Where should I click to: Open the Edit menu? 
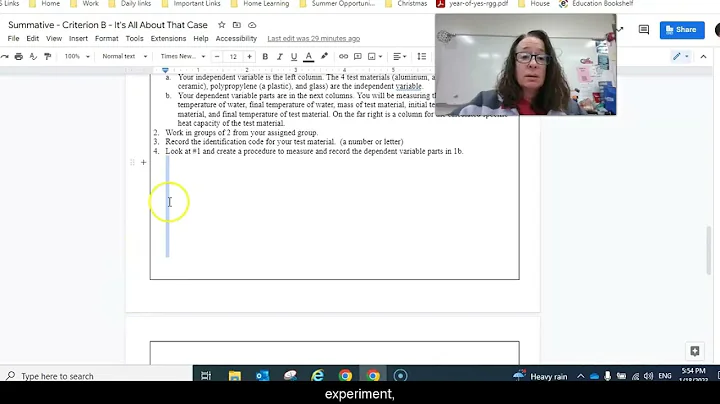pos(33,39)
